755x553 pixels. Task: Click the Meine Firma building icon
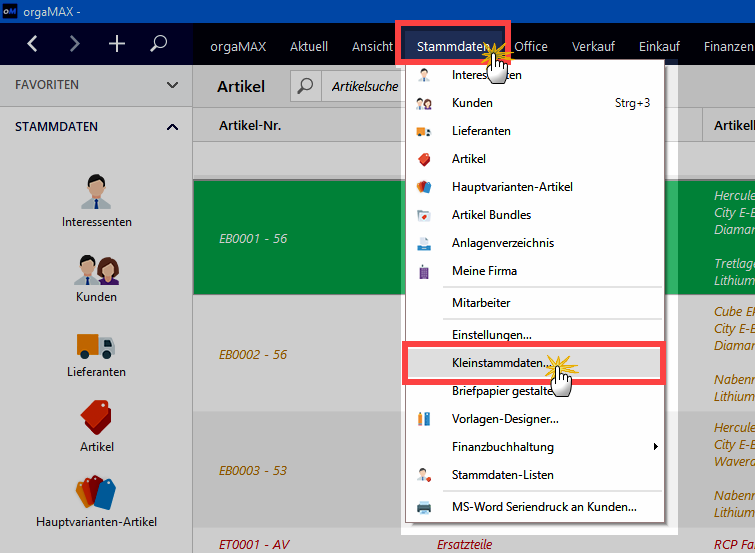[424, 272]
